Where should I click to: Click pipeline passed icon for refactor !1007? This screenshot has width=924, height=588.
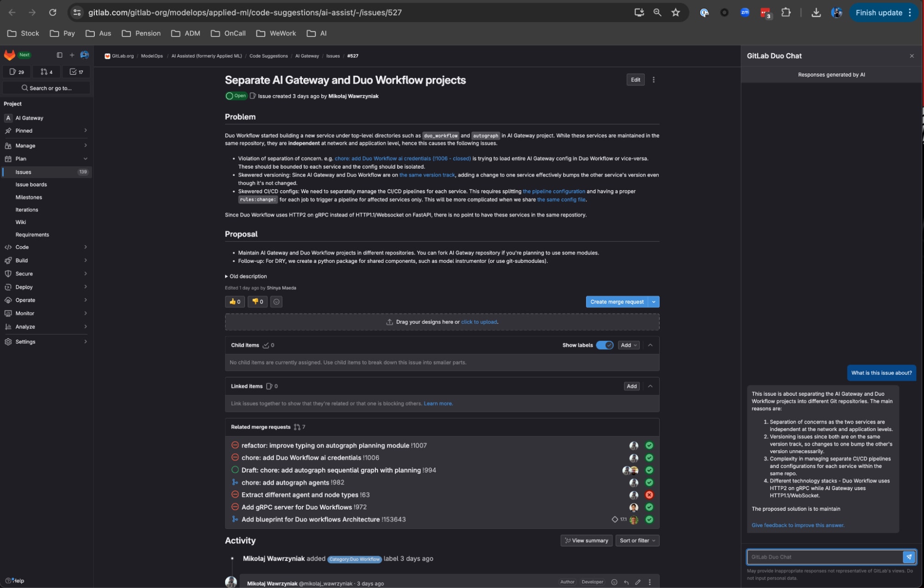pyautogui.click(x=649, y=445)
